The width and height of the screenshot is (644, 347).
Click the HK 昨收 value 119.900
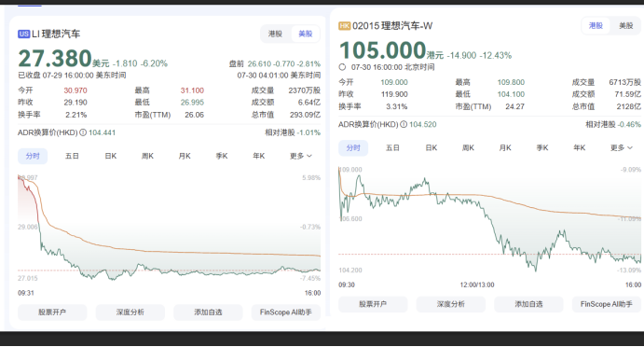[394, 94]
